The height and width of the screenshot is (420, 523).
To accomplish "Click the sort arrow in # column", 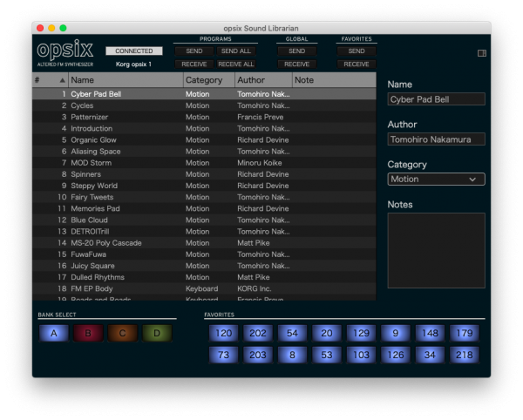I will [x=63, y=80].
